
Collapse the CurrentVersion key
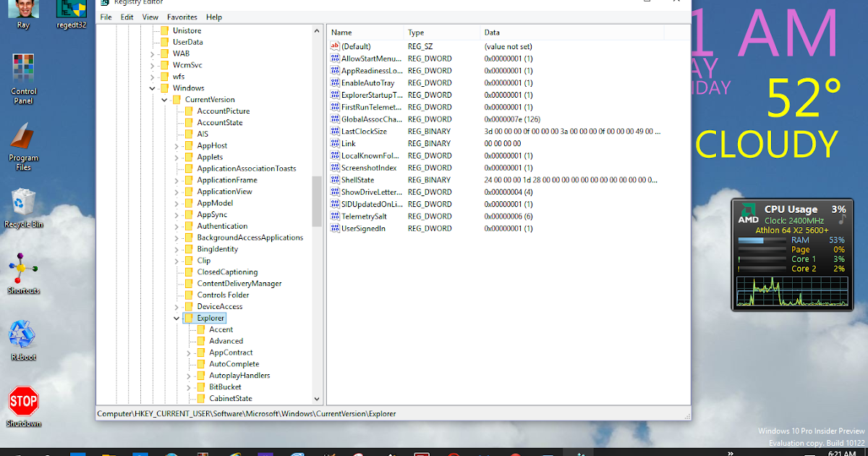coord(164,99)
